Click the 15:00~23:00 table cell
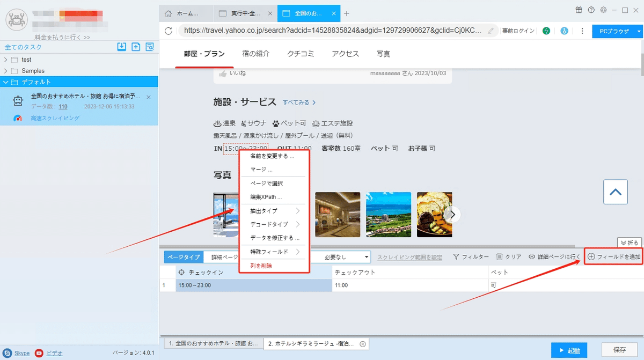The image size is (644, 360). [253, 285]
